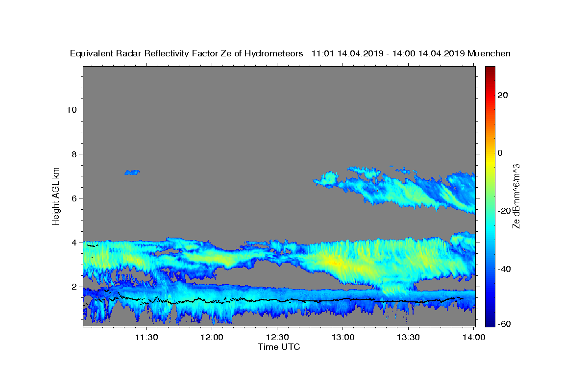Screen dimensions: 588x392
Task: Click the '13:00' time axis label
Action: 343,338
